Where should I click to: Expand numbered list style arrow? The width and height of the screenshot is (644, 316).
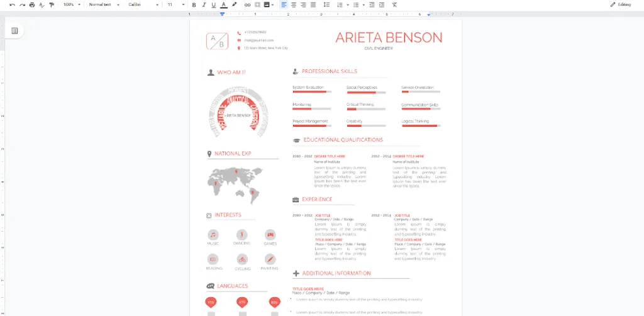coord(347,5)
